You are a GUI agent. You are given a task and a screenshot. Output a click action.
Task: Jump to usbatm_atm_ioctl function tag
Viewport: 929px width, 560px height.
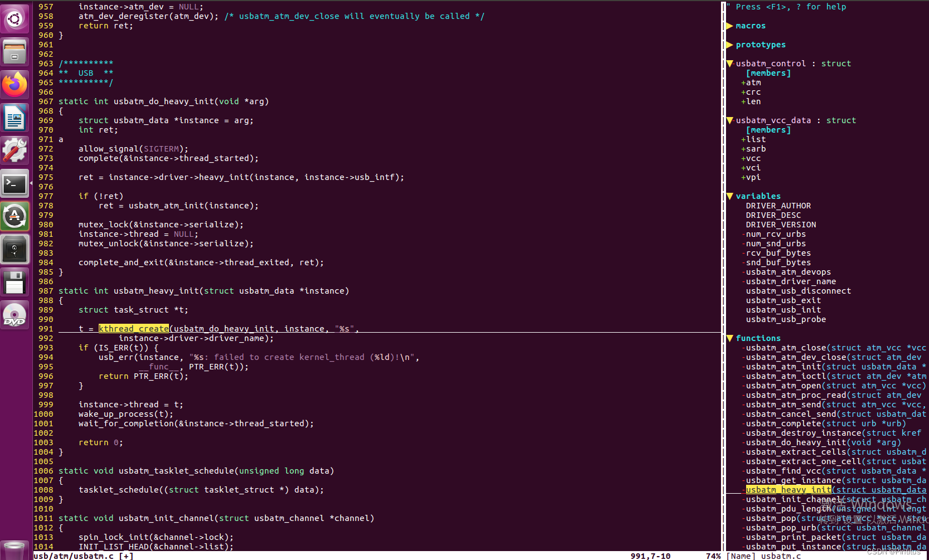pyautogui.click(x=786, y=376)
